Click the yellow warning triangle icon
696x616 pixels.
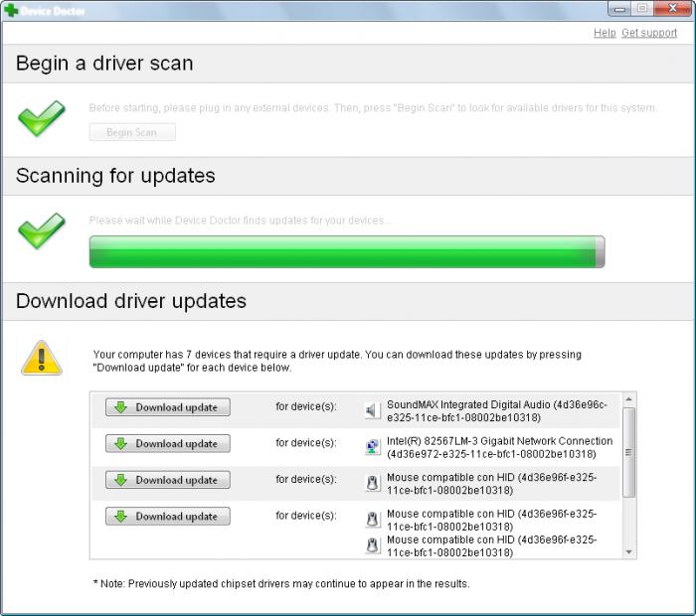pos(42,358)
